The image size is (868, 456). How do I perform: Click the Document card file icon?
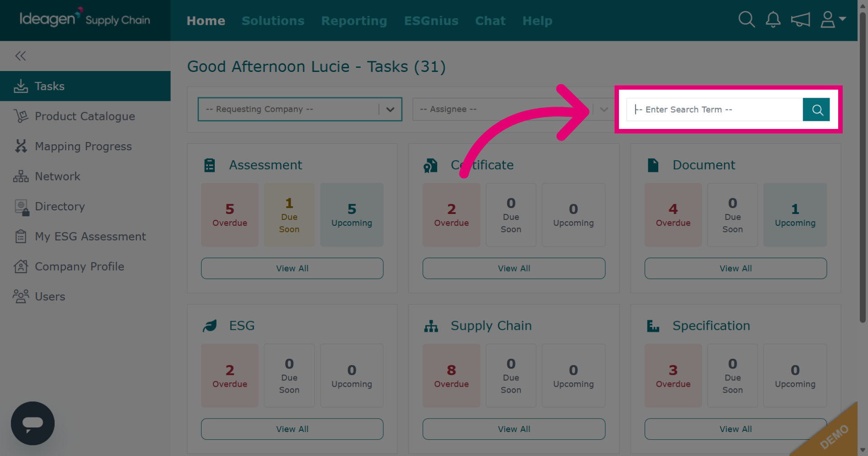pos(653,165)
